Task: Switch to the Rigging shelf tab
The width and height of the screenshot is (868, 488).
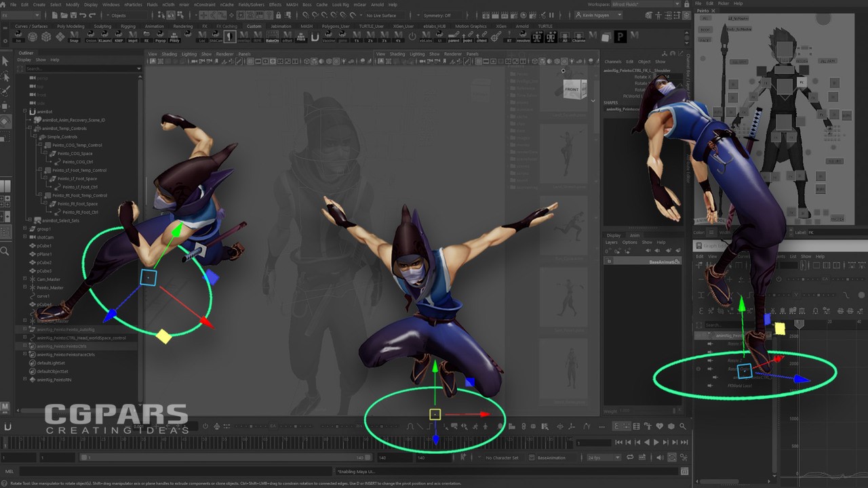Action: pos(128,26)
